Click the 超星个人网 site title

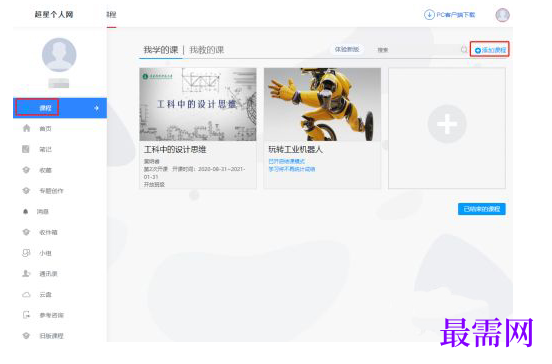[x=54, y=14]
